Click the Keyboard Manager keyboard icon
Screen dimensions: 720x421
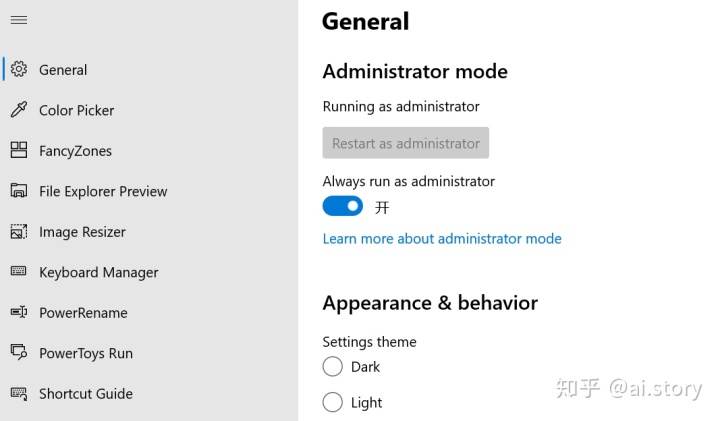point(19,271)
